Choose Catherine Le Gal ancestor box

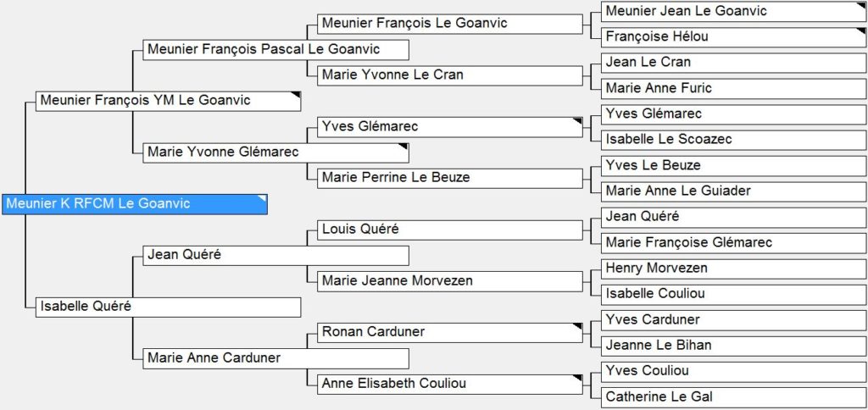pyautogui.click(x=734, y=397)
